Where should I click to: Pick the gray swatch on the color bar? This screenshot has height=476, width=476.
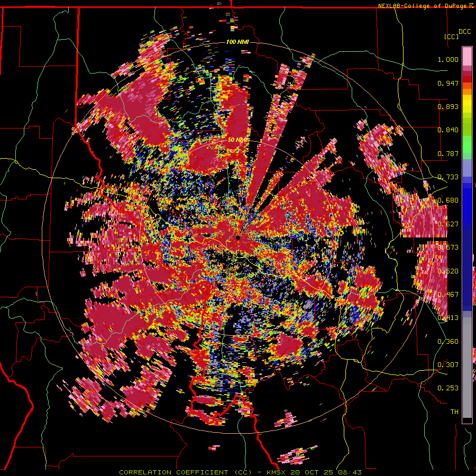[467, 368]
